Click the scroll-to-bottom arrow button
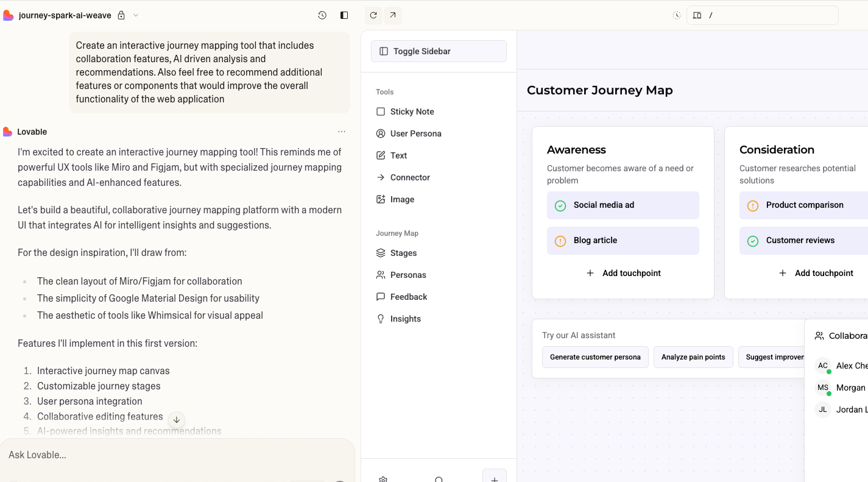Image resolution: width=868 pixels, height=482 pixels. [176, 420]
